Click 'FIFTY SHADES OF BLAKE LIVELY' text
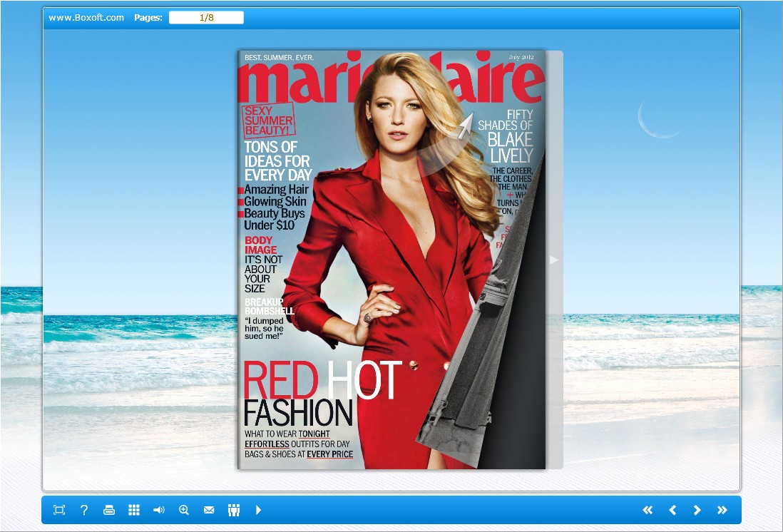This screenshot has height=532, width=783. [506, 136]
